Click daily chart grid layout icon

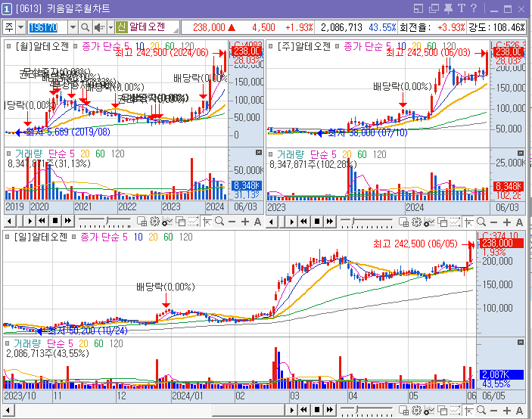[404, 411]
